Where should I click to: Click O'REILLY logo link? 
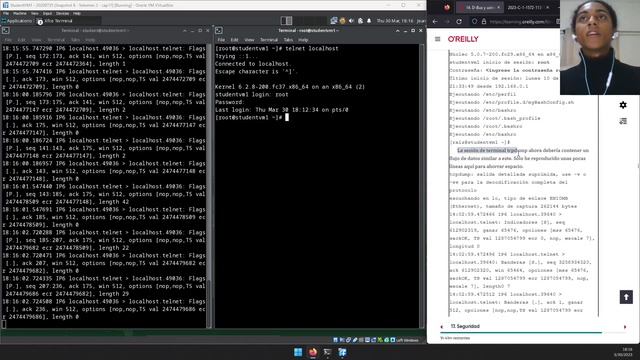click(463, 39)
